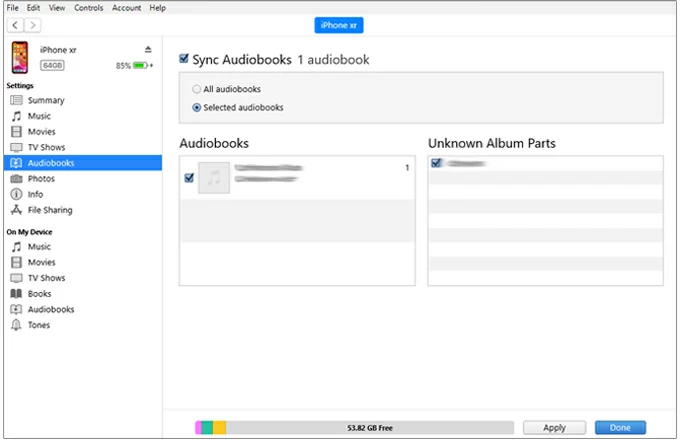Click the eject icon next to iPhone xr
The width and height of the screenshot is (680, 440).
point(148,49)
